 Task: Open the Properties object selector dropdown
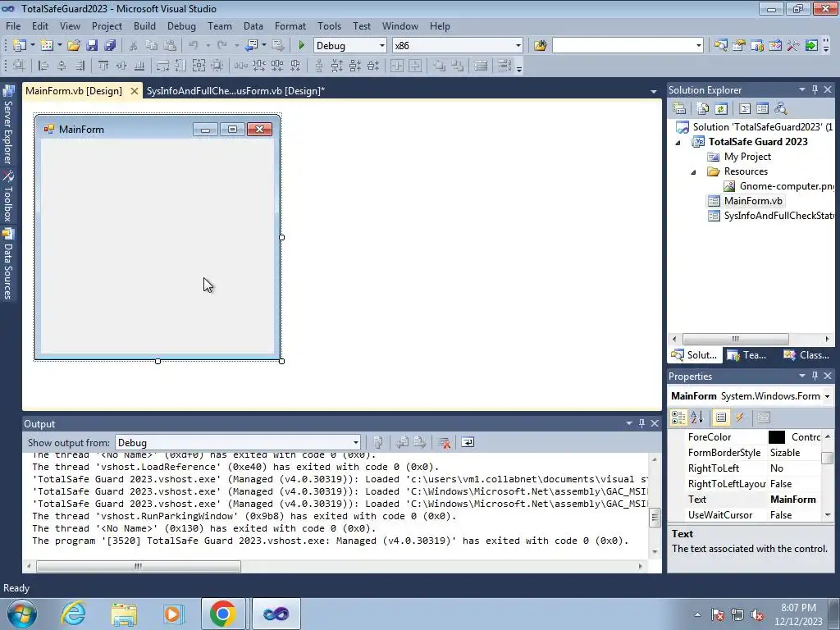click(827, 396)
